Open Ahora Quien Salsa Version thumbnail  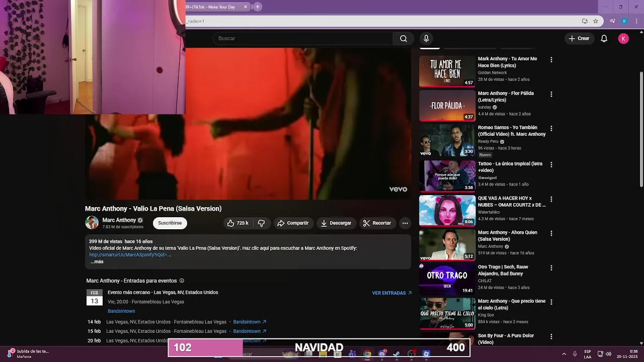click(x=447, y=245)
